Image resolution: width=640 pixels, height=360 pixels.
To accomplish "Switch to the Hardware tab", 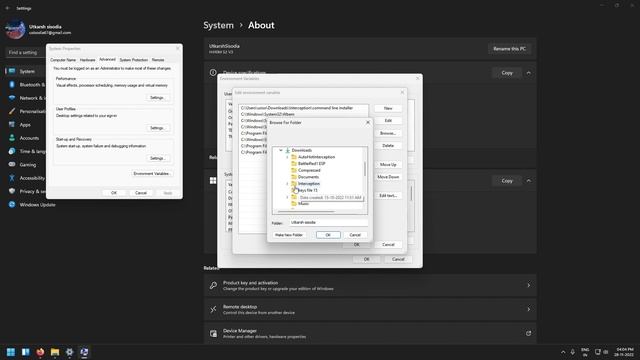I will (87, 60).
